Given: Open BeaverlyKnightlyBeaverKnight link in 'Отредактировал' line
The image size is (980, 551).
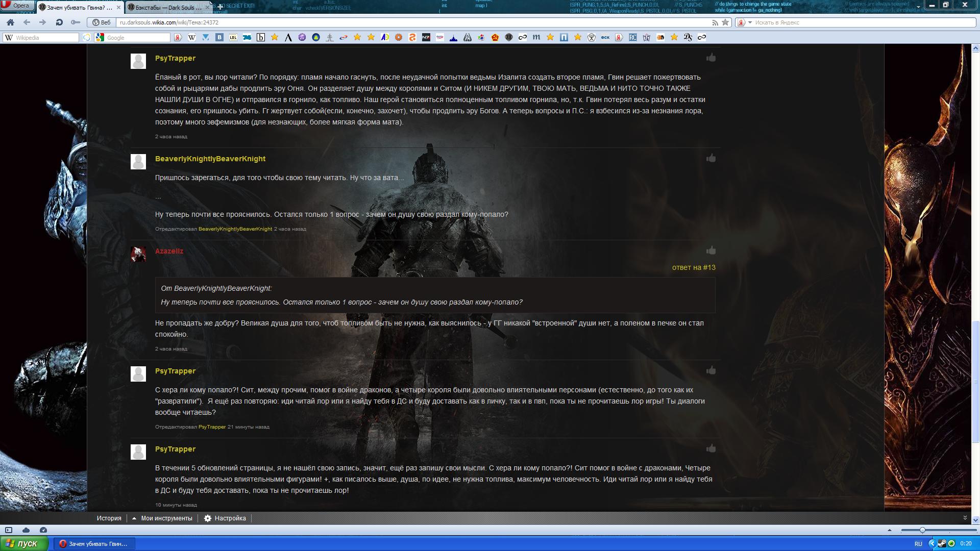Looking at the screenshot, I should point(235,229).
